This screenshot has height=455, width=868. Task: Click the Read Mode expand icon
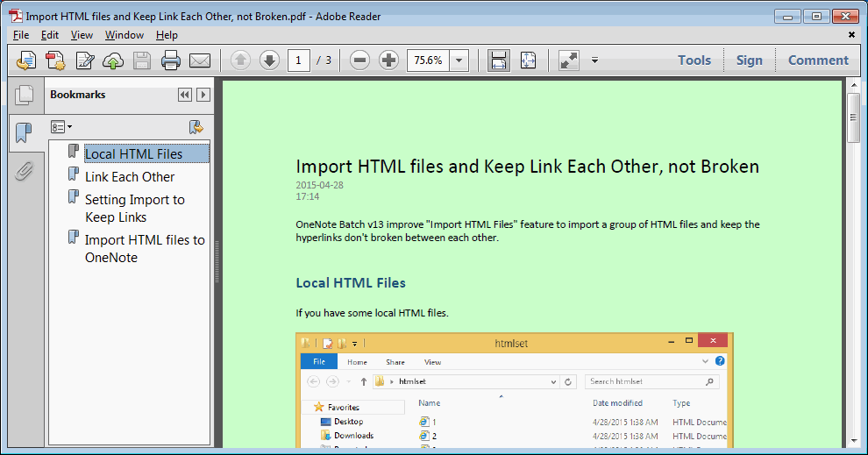568,60
